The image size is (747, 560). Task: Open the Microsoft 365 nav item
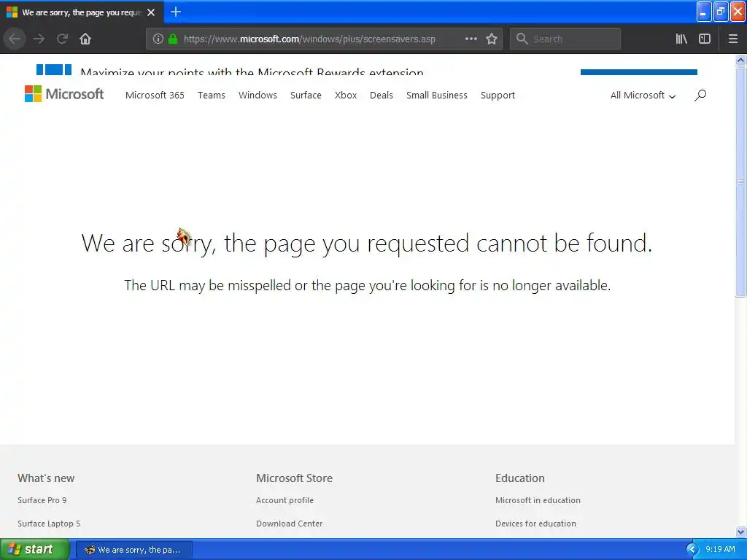coord(155,96)
